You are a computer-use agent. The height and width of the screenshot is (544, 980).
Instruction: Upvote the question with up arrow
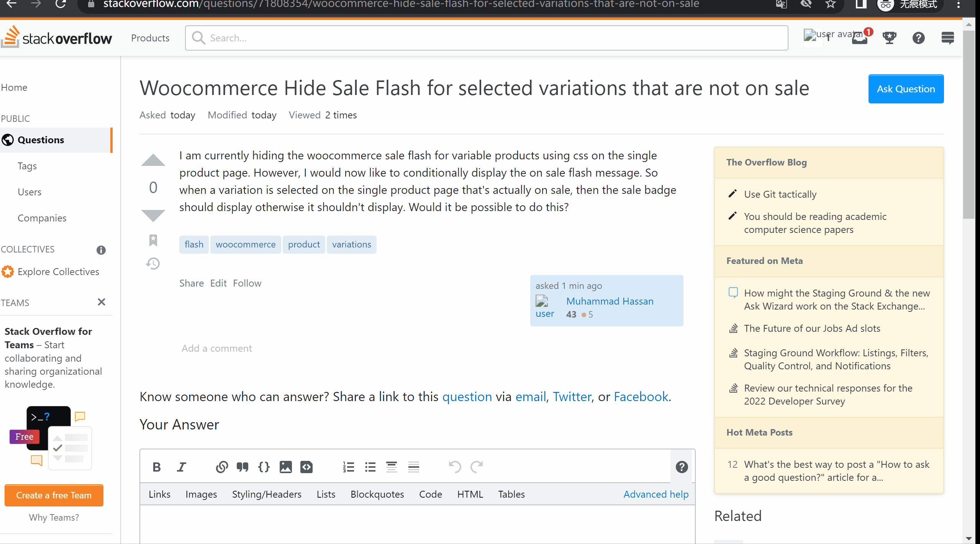pyautogui.click(x=153, y=161)
